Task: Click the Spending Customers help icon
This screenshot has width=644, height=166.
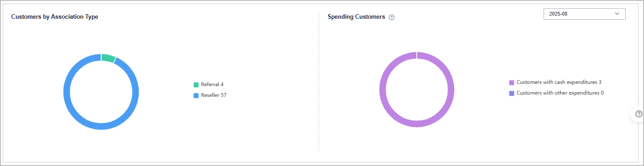Action: pos(392,17)
